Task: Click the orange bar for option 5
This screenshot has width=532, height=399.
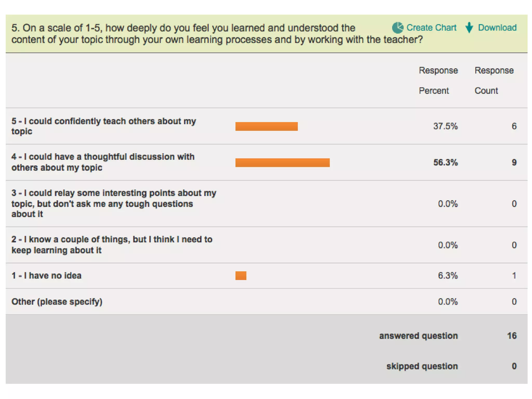Action: pyautogui.click(x=266, y=126)
